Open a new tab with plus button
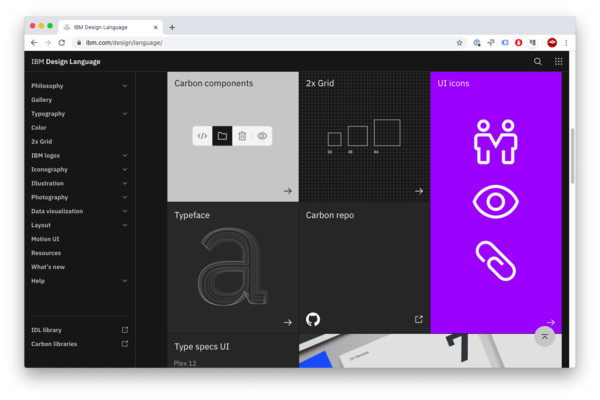This screenshot has height=400, width=600. (x=172, y=27)
